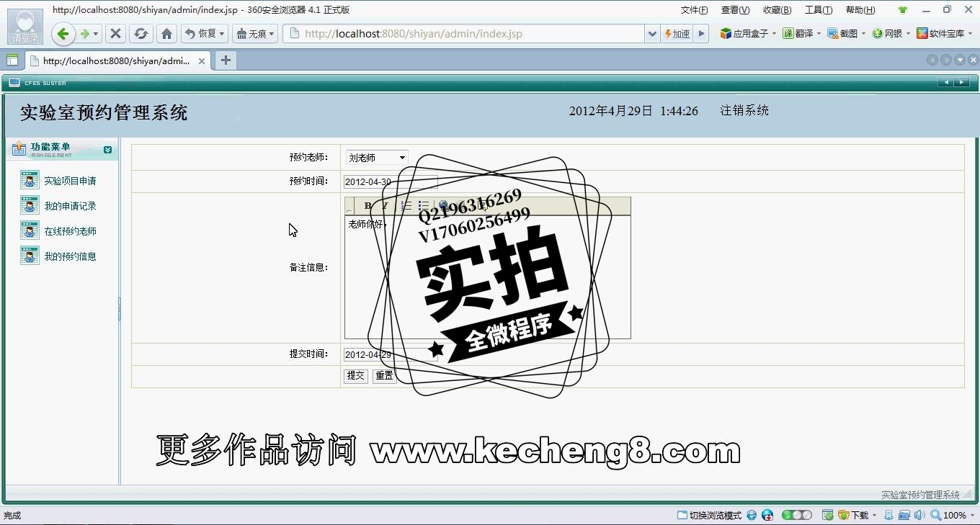
Task: Click the first-aid repair icon in status bar
Action: (767, 516)
